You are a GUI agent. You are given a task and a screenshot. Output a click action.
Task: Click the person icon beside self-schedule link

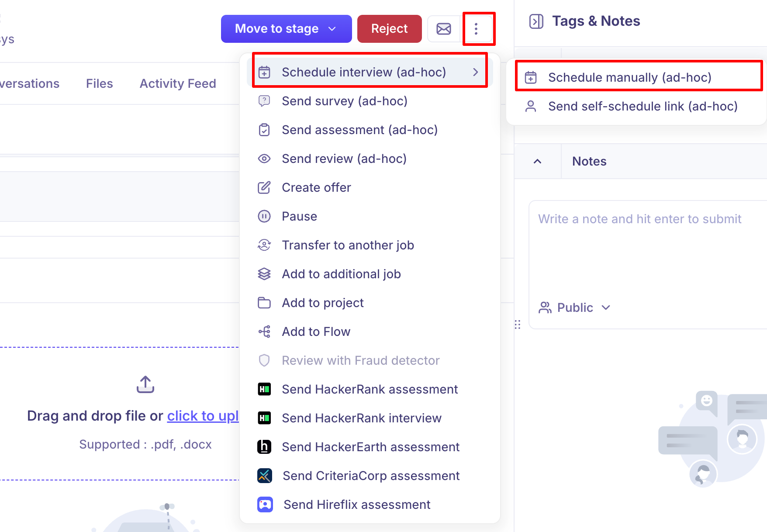(531, 106)
